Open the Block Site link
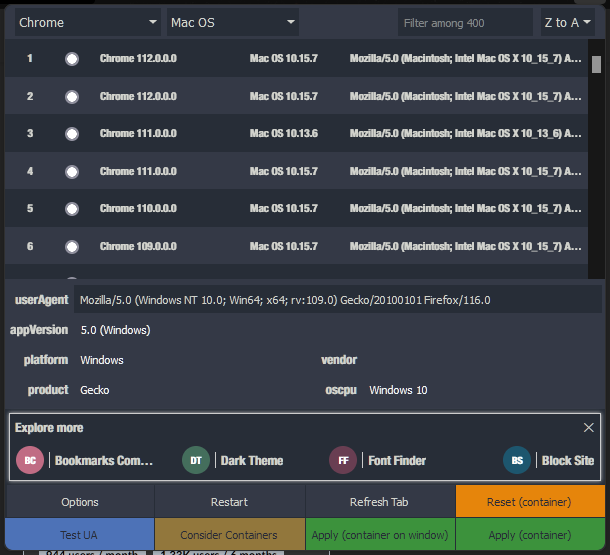Image resolution: width=610 pixels, height=555 pixels. tap(568, 460)
